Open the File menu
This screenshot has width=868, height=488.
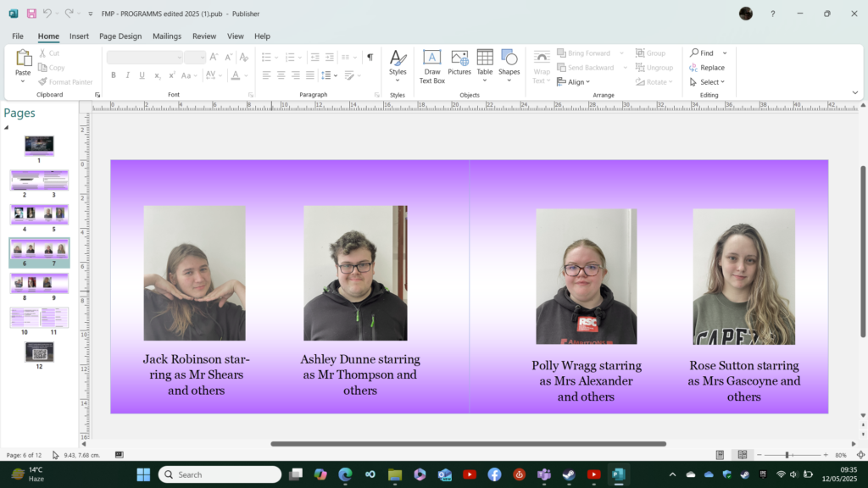(x=18, y=36)
